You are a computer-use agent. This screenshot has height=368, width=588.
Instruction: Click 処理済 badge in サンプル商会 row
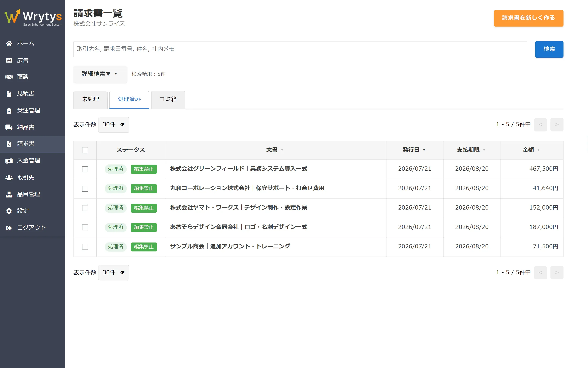coord(116,247)
